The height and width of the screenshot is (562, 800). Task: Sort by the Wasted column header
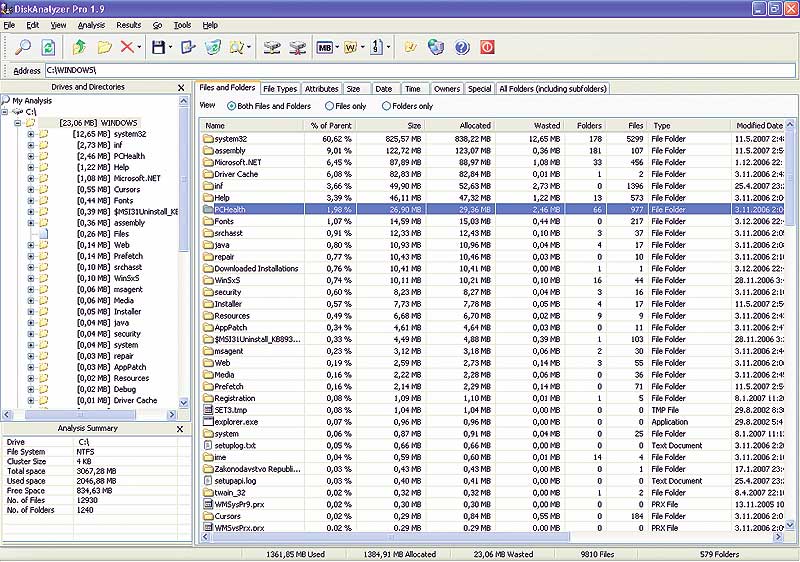pos(529,125)
